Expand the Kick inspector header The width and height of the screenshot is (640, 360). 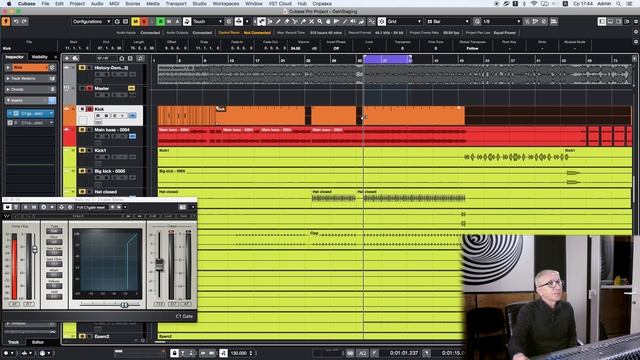pos(8,67)
